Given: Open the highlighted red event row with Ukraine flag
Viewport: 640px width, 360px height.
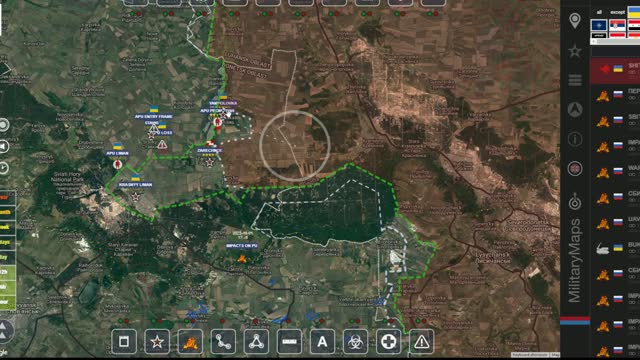Looking at the screenshot, I should [615, 70].
